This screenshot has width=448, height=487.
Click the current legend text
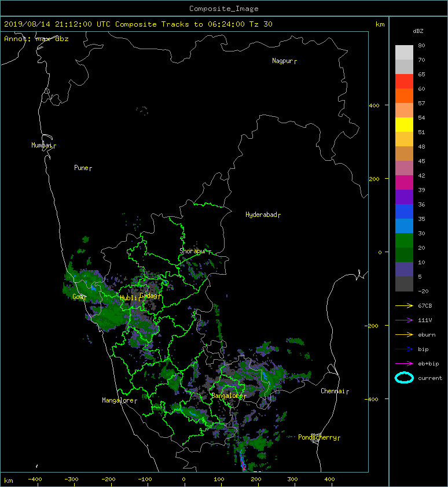point(430,378)
